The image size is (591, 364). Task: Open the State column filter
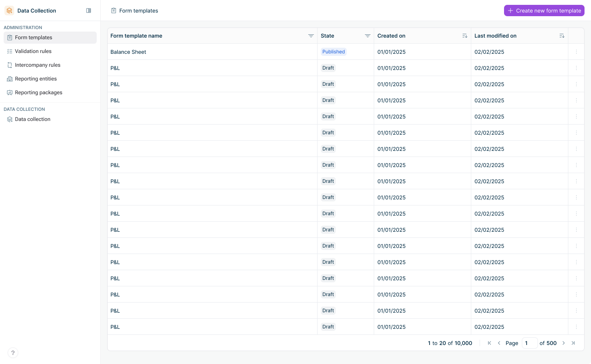[368, 36]
